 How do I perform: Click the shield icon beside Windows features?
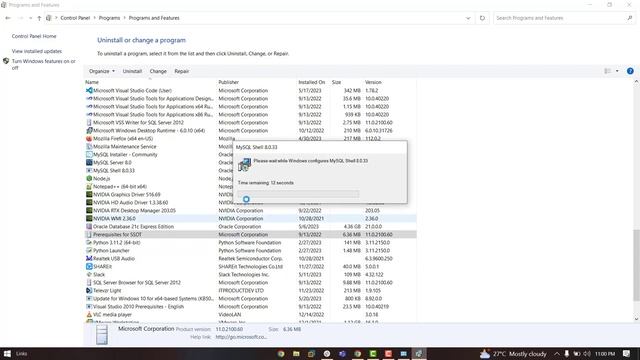[6, 61]
